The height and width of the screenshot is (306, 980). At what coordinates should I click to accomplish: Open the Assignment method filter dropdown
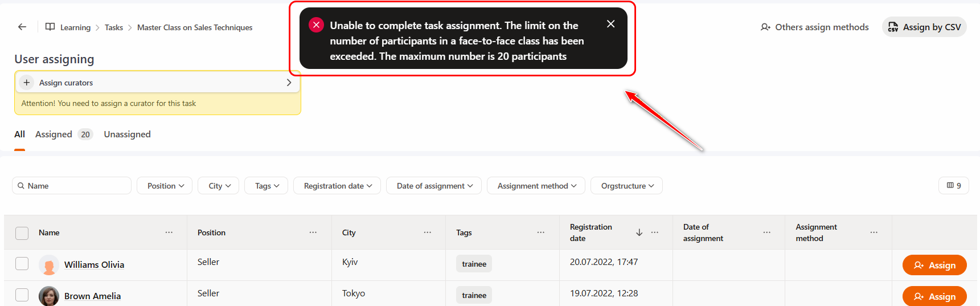(536, 186)
